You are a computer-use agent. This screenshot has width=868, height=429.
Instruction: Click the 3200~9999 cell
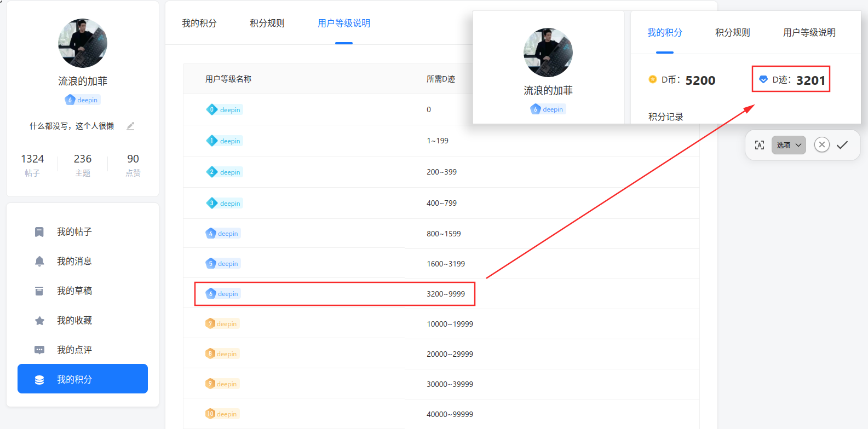tap(446, 294)
